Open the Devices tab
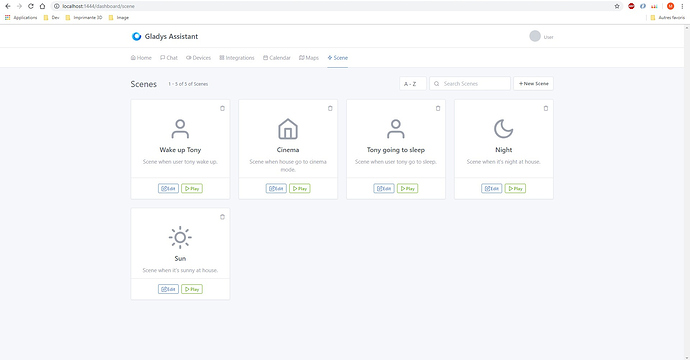 tap(198, 58)
